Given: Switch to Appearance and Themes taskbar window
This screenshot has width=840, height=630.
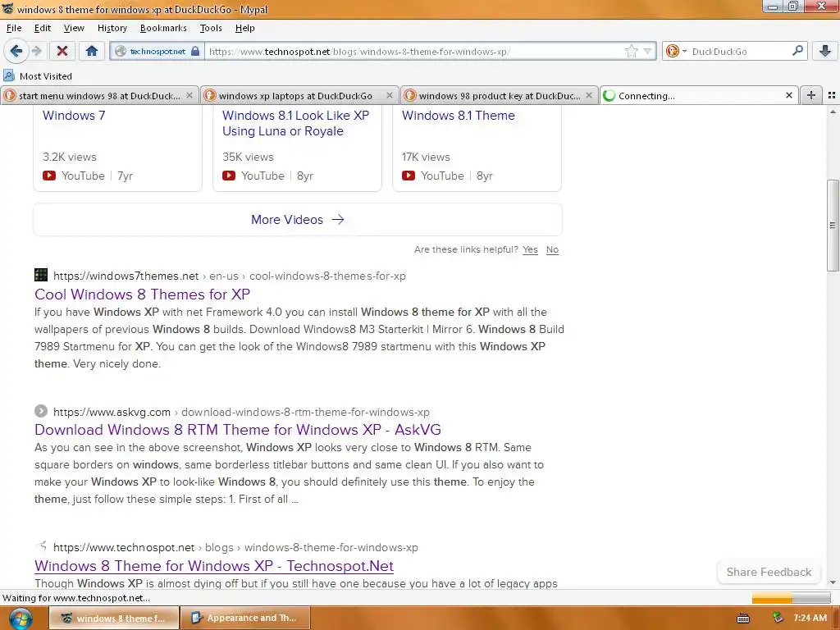Looking at the screenshot, I should (245, 619).
